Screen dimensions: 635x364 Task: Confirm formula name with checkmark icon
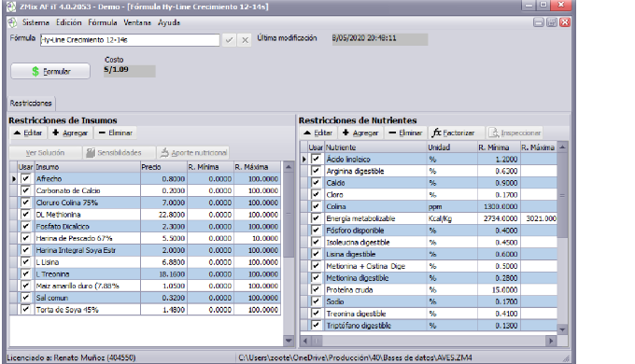pos(229,40)
